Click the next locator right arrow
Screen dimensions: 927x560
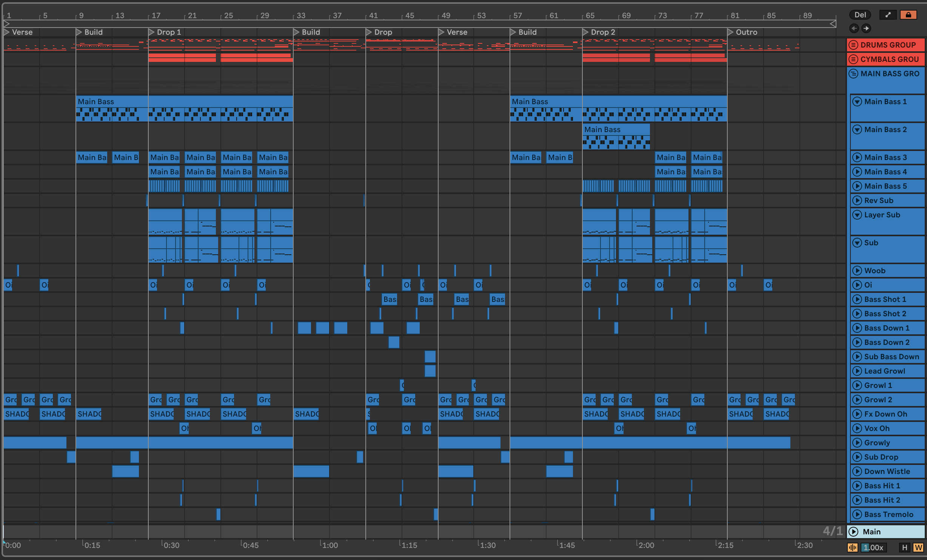pos(866,28)
